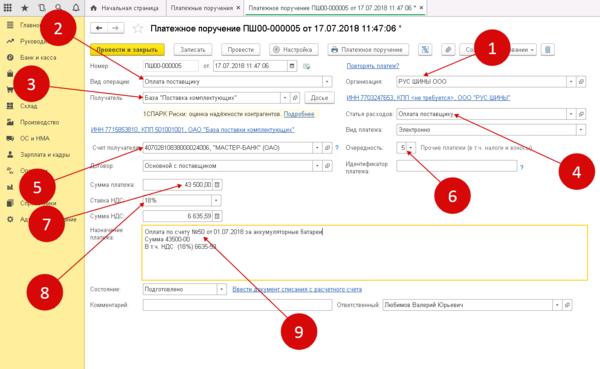
Task: Click into Назначение платежа text area
Action: pyautogui.click(x=365, y=253)
